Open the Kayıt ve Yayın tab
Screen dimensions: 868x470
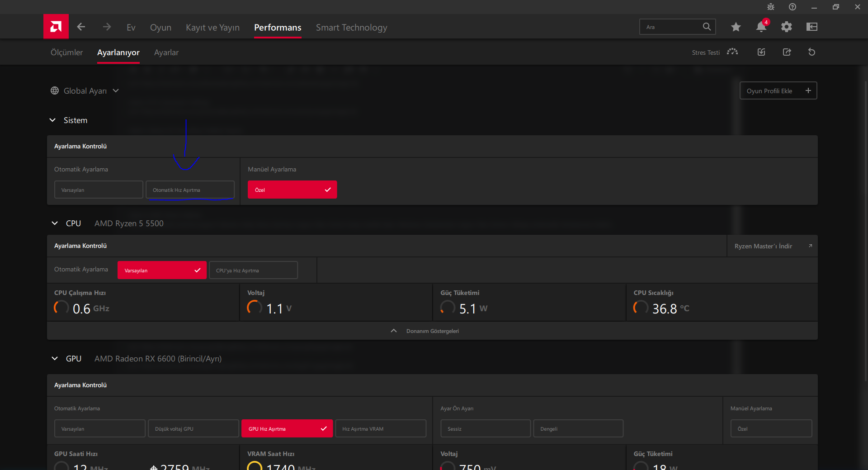pyautogui.click(x=212, y=27)
